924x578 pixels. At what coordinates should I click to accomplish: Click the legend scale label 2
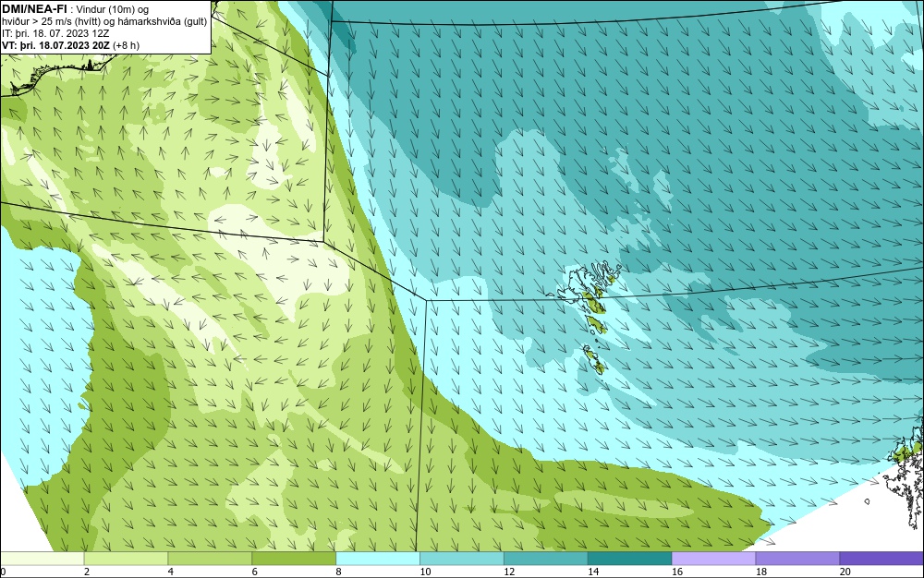click(87, 572)
